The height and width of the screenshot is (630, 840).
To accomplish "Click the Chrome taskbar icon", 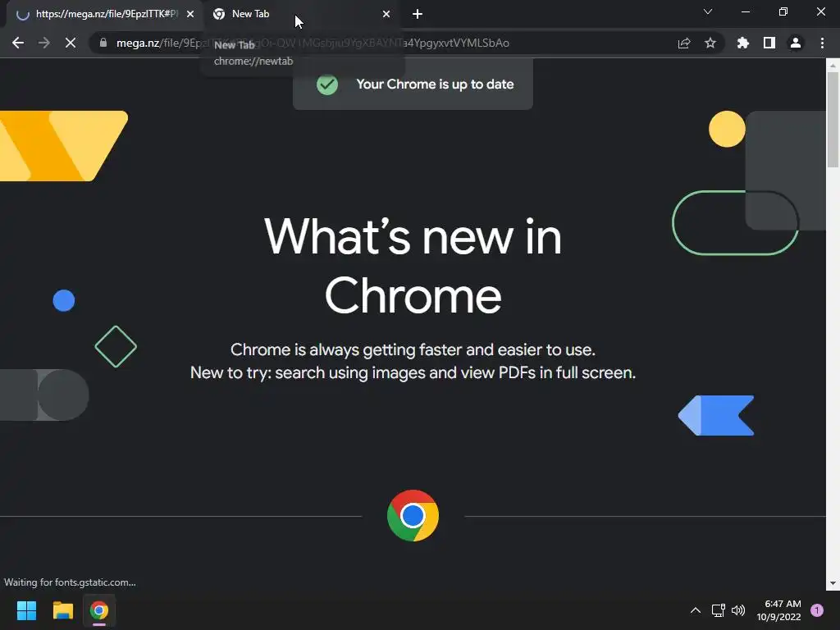I will (x=99, y=610).
